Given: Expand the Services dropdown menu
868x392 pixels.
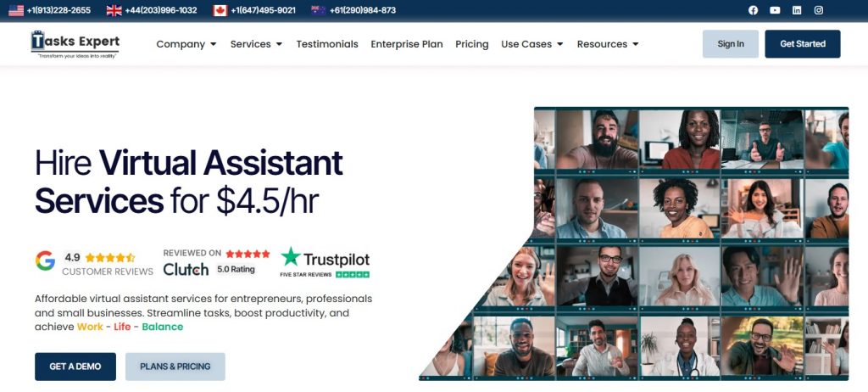Looking at the screenshot, I should point(256,44).
